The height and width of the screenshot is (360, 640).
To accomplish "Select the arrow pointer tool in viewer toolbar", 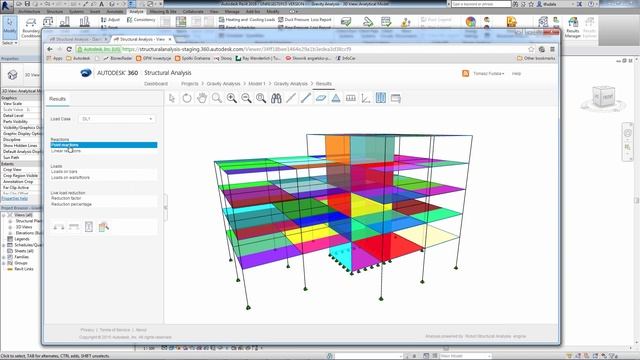I will (x=172, y=98).
